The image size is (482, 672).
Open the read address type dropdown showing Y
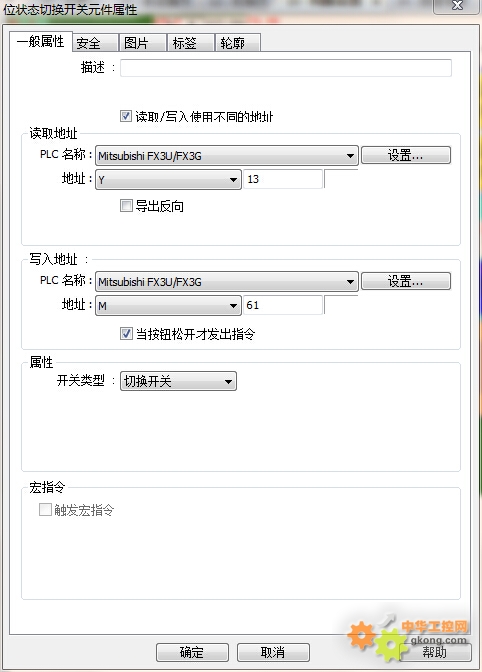click(x=168, y=179)
